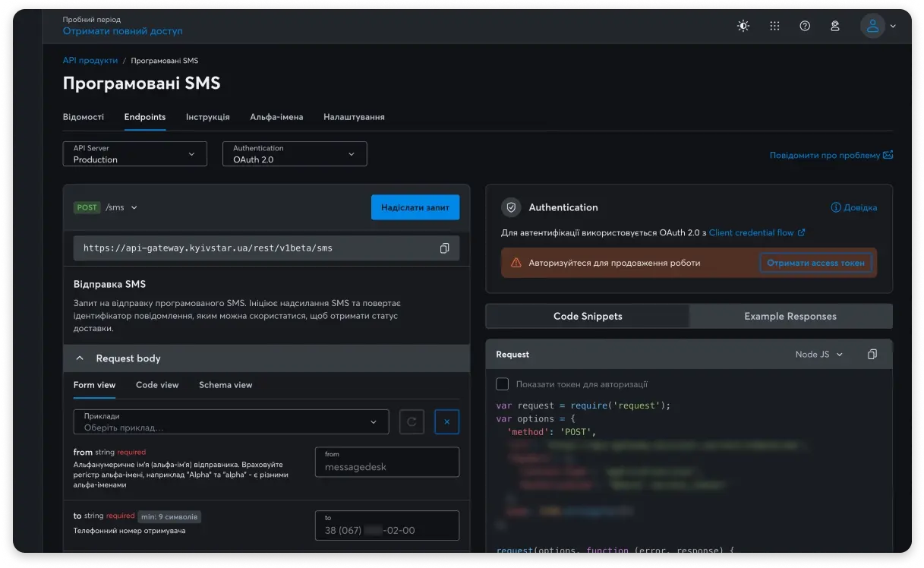
Task: Focus the from input field
Action: point(387,462)
